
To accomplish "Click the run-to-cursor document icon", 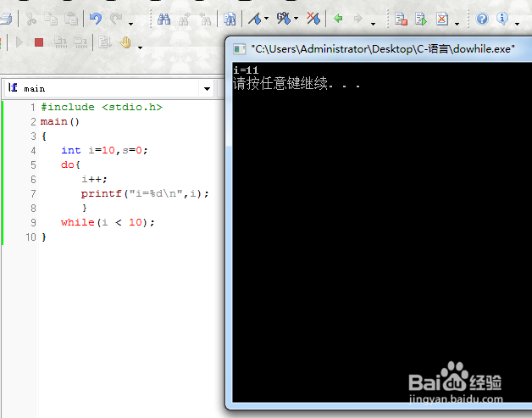I will (x=105, y=42).
